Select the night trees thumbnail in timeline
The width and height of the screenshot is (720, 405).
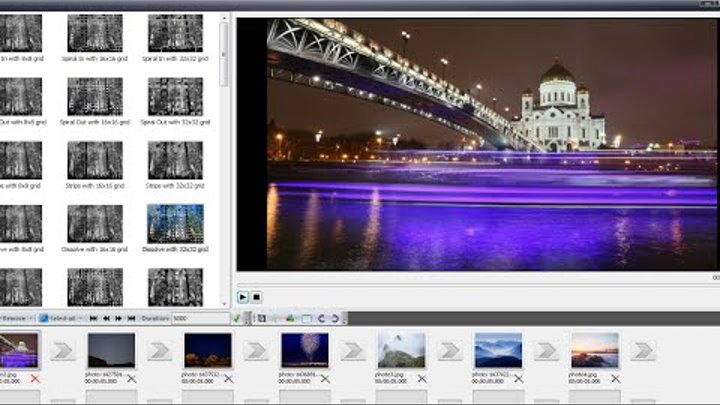click(208, 350)
